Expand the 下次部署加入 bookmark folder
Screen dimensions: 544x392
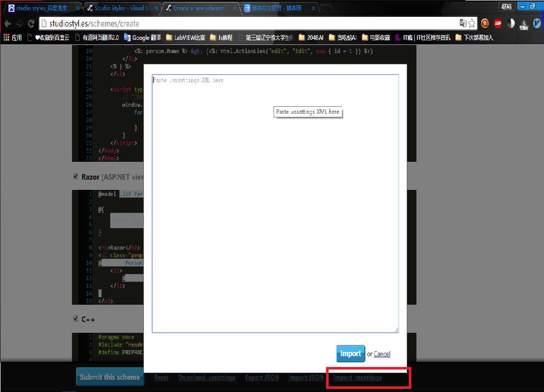click(474, 37)
